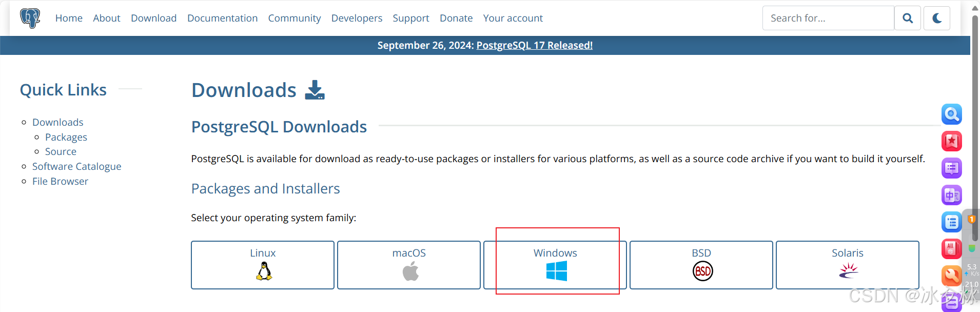980x312 pixels.
Task: Click 'Select your operating system family:' text
Action: coord(273,218)
